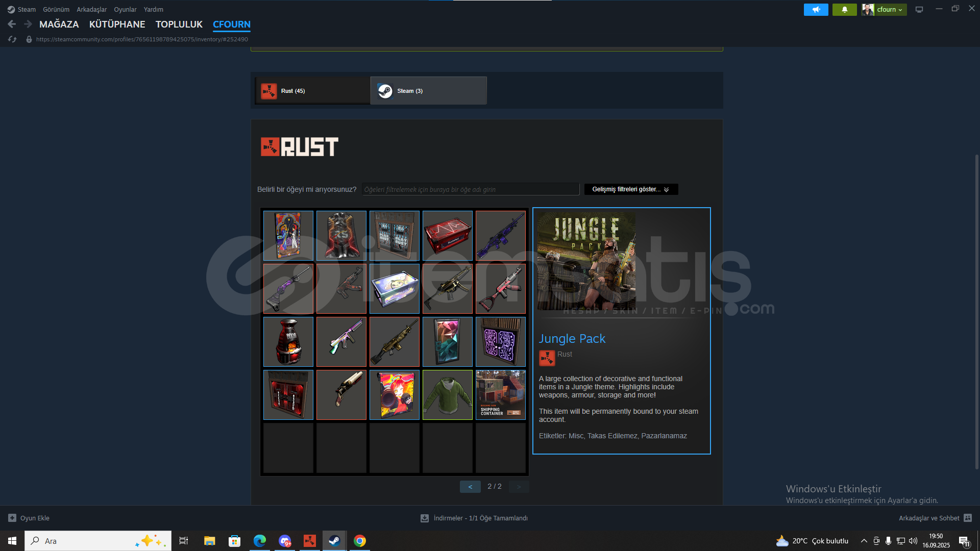This screenshot has width=980, height=551.
Task: Open the notifications bell button
Action: pyautogui.click(x=844, y=9)
